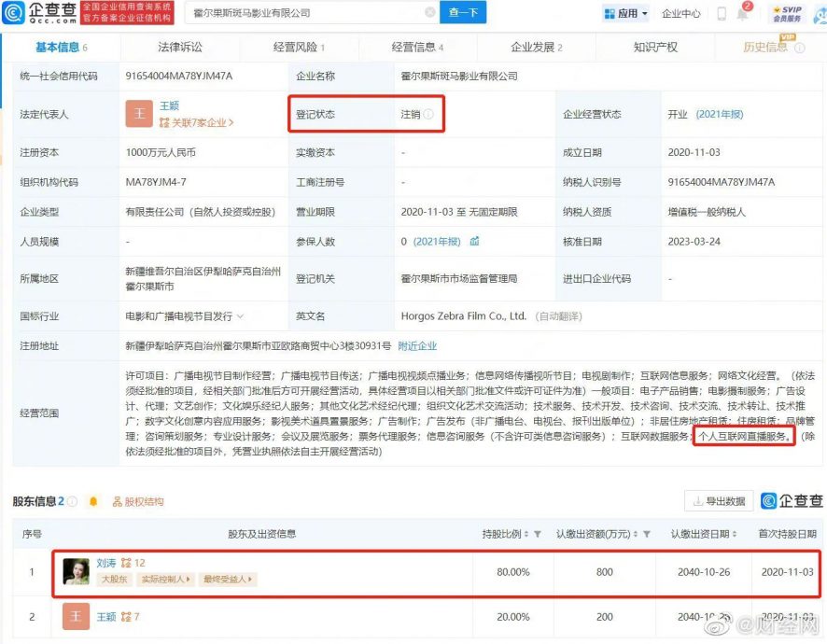Click the mobile app icon in top bar
Image resolution: width=827 pixels, height=644 pixels.
click(722, 12)
